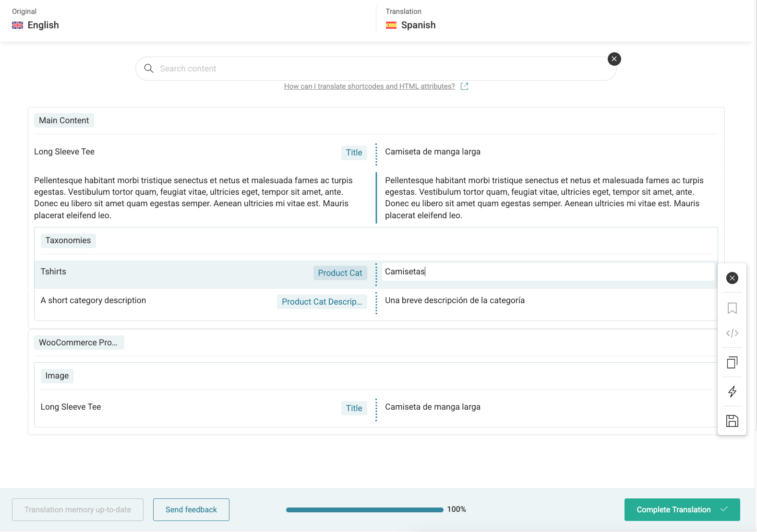Clear search with the X icon
The width and height of the screenshot is (757, 532).
point(614,59)
